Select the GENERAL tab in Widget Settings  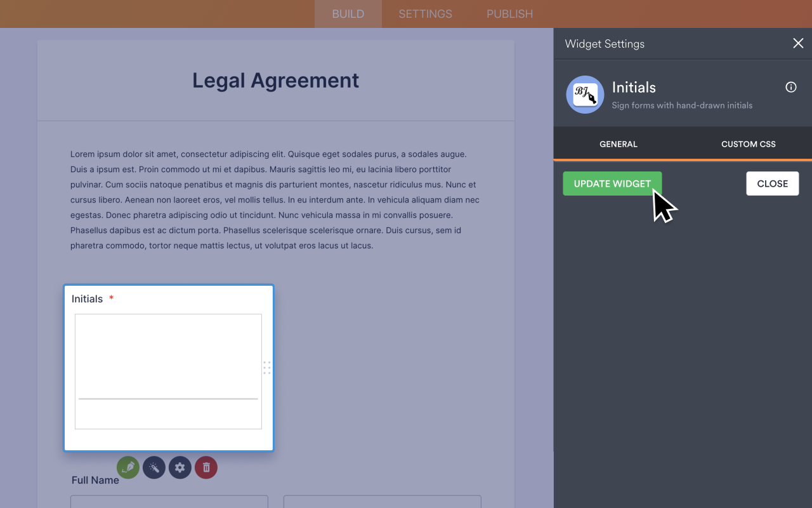(x=618, y=144)
